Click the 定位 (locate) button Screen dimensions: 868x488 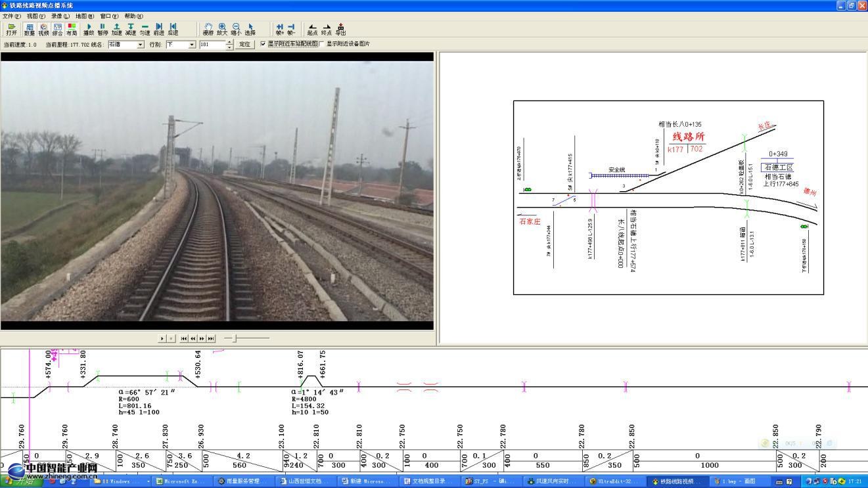[x=244, y=45]
